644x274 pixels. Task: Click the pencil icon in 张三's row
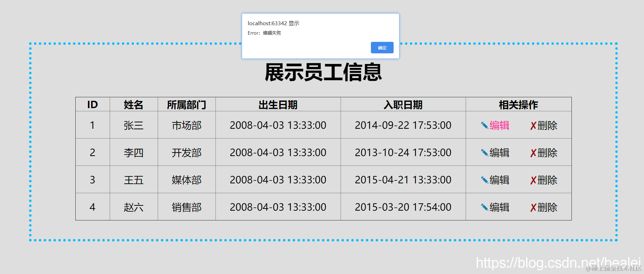(485, 125)
